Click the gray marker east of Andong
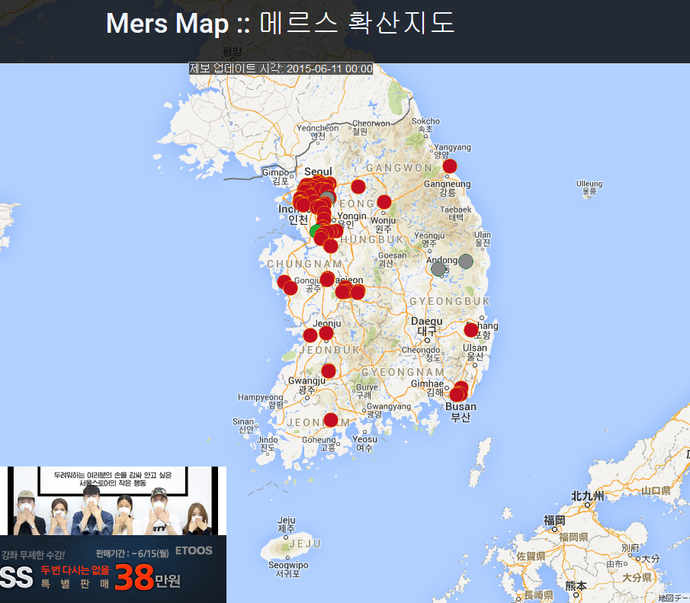Viewport: 690px width, 603px height. [x=466, y=261]
